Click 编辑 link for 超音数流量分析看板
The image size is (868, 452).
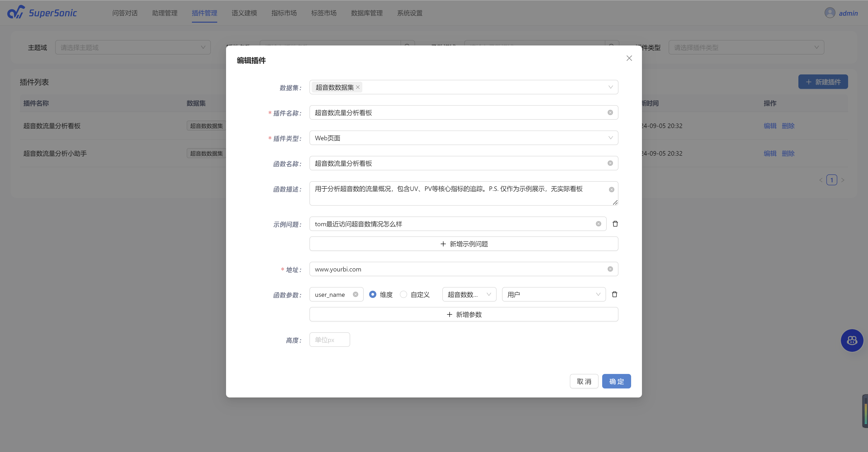click(770, 126)
